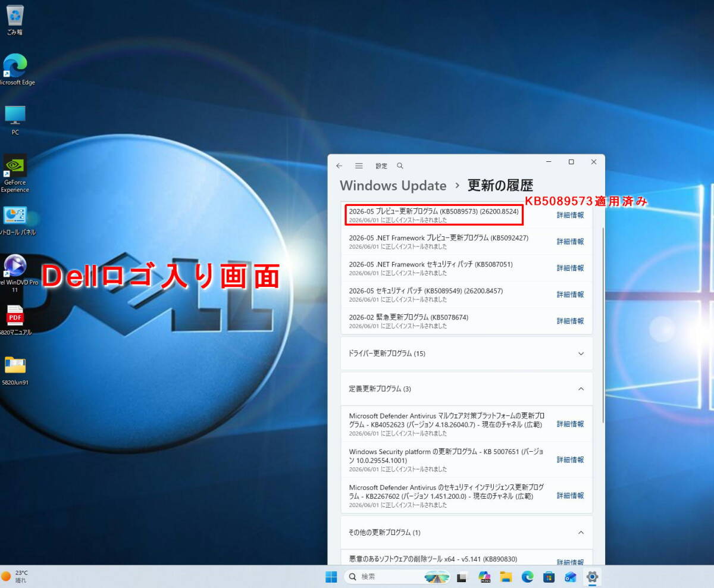The image size is (714, 588).
Task: Open details link for KB5078674 update
Action: pyautogui.click(x=570, y=321)
